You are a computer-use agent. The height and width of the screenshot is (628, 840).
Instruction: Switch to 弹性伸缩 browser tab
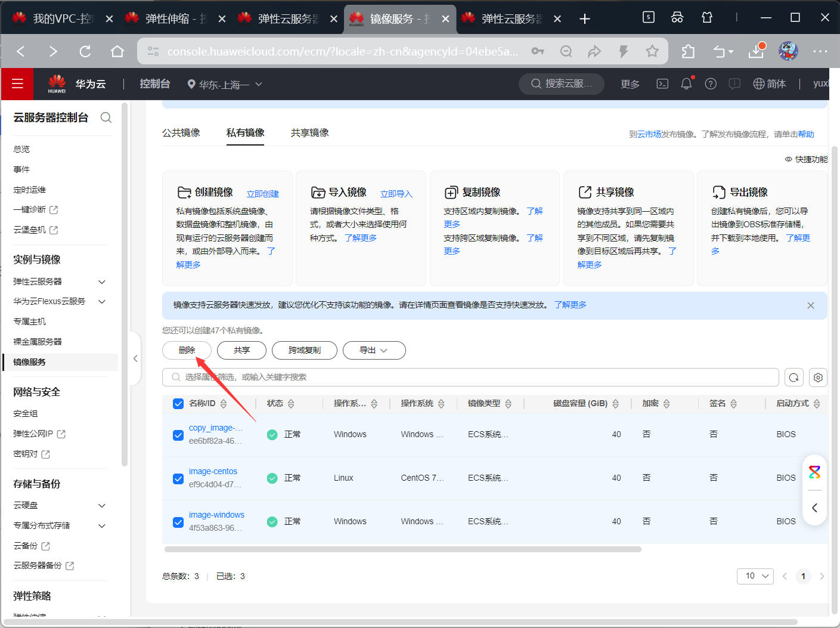tap(175, 19)
